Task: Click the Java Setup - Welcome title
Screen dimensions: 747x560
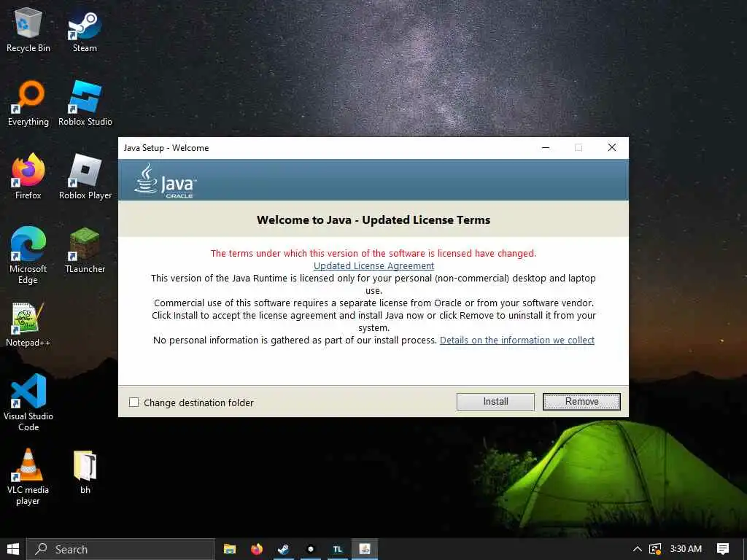Action: click(166, 147)
